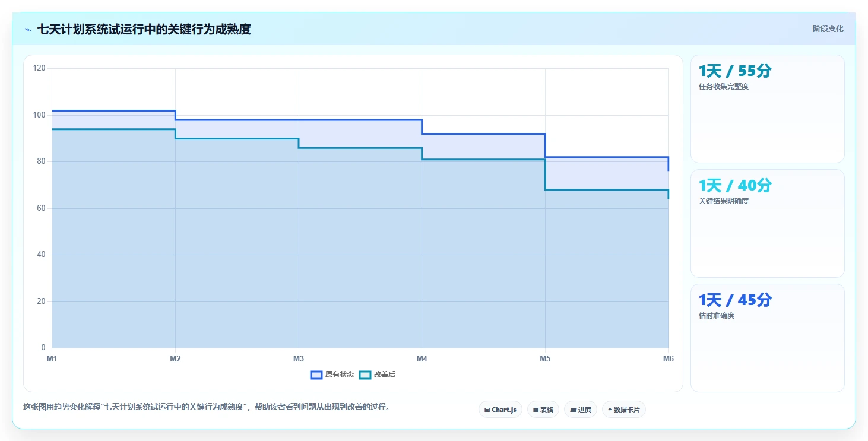This screenshot has height=441, width=868.
Task: Open the 关键结果明确度 data card
Action: [767, 223]
